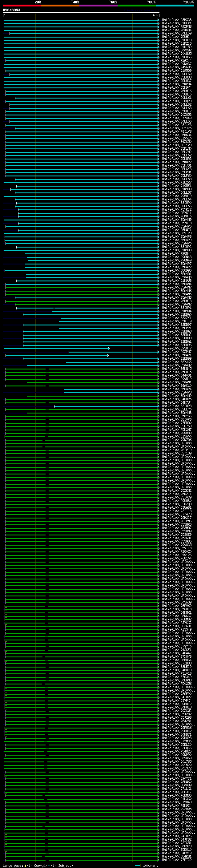
Task: Select hit label UniRef100_A9QN44
Action: point(177,253)
